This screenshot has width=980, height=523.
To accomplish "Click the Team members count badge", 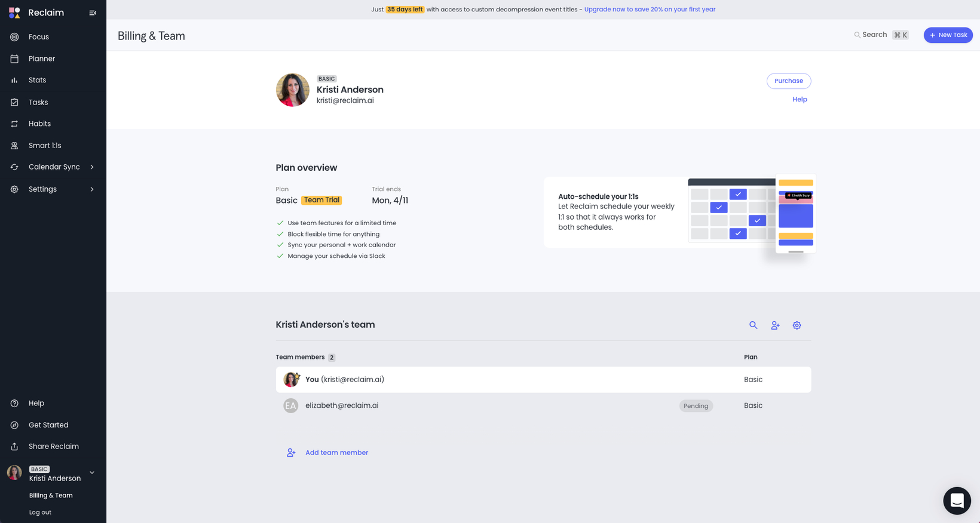I will click(x=332, y=358).
